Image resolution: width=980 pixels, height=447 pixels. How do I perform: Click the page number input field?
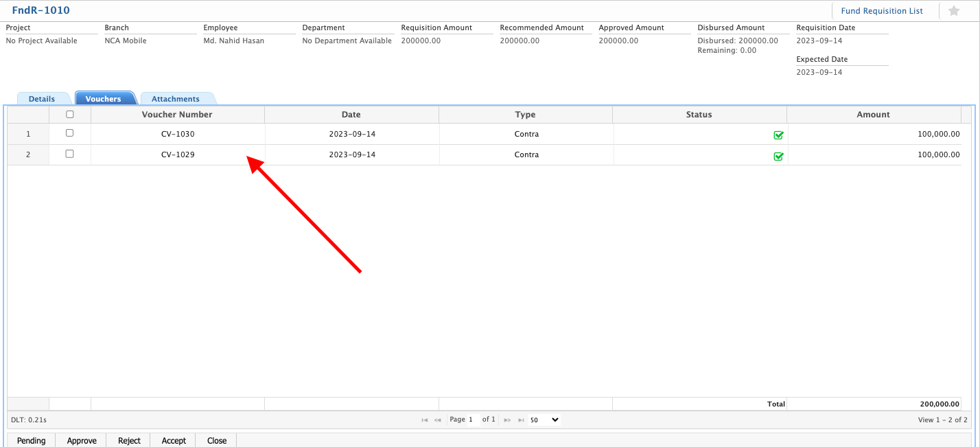(x=474, y=420)
